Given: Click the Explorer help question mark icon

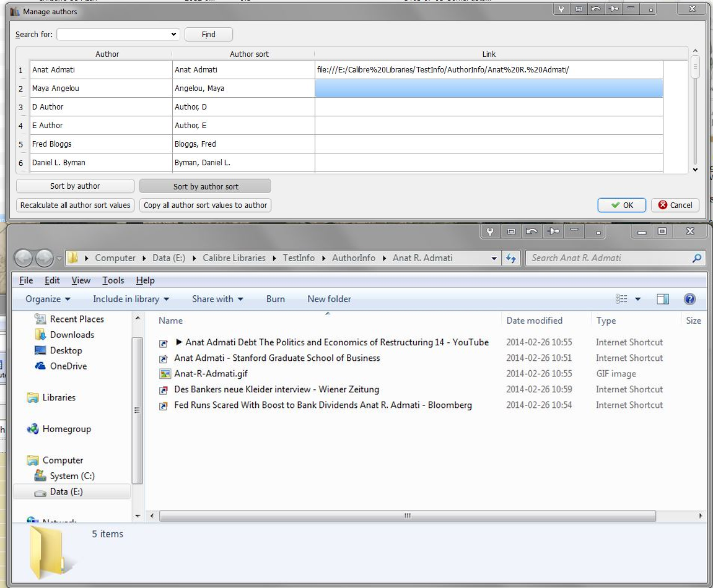Looking at the screenshot, I should tap(689, 299).
